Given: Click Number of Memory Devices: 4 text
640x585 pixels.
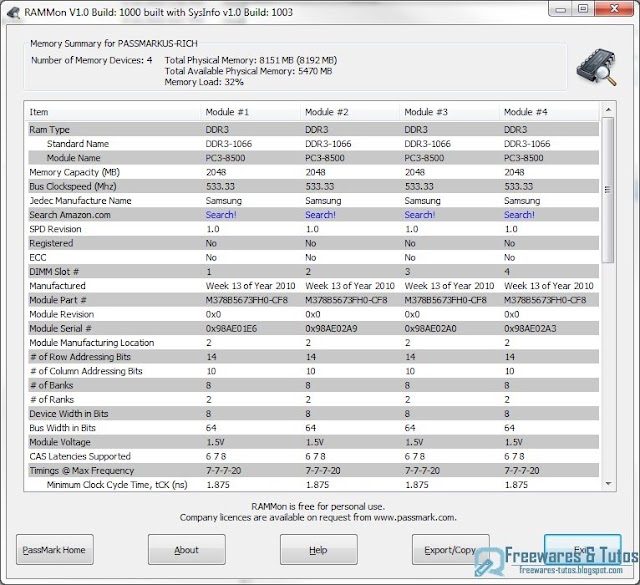Looking at the screenshot, I should click(91, 60).
